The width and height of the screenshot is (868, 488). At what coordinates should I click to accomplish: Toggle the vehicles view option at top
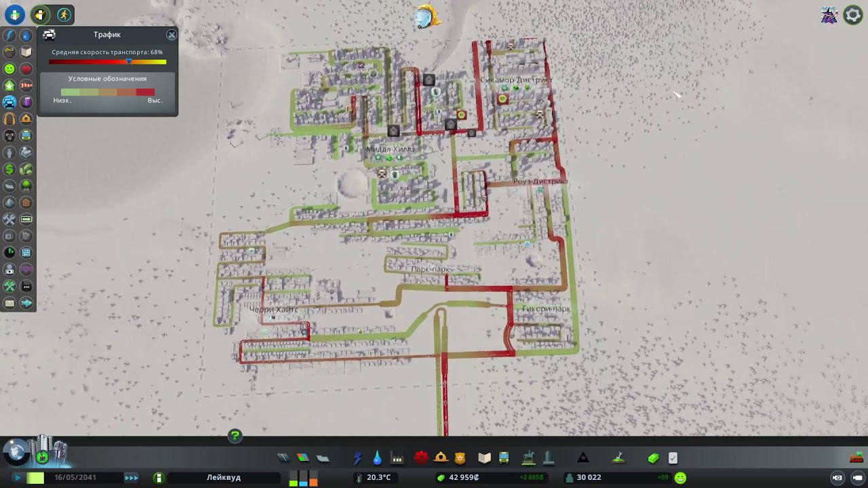pyautogui.click(x=41, y=14)
